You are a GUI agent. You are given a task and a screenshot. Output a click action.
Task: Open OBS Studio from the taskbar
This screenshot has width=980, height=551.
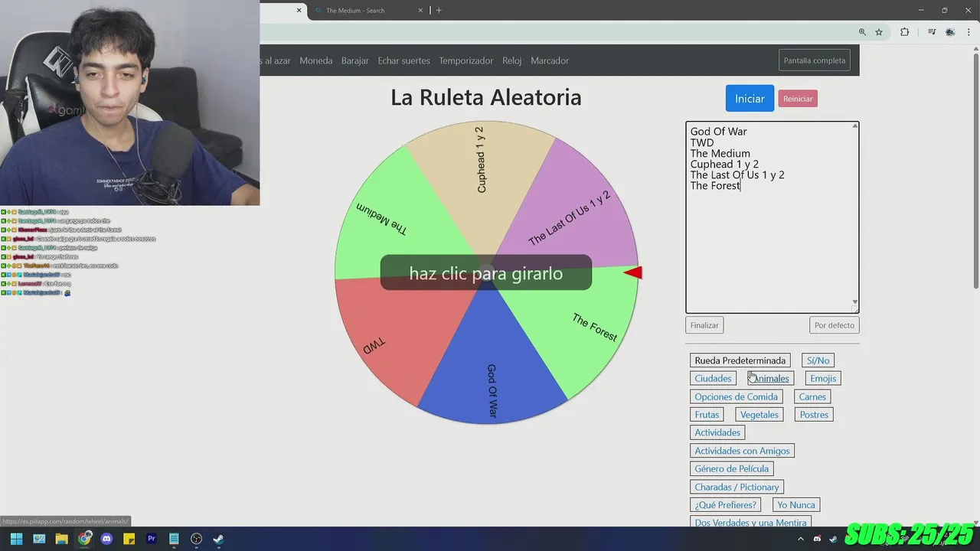197,539
